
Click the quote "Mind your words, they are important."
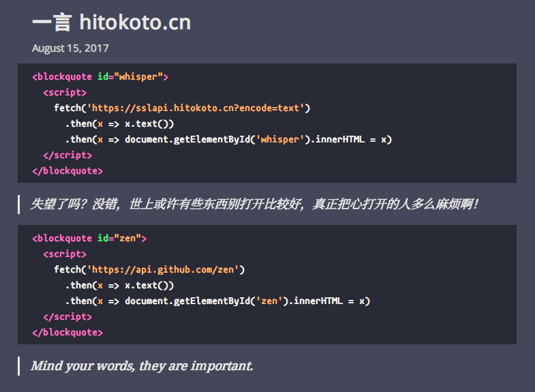[x=142, y=365]
